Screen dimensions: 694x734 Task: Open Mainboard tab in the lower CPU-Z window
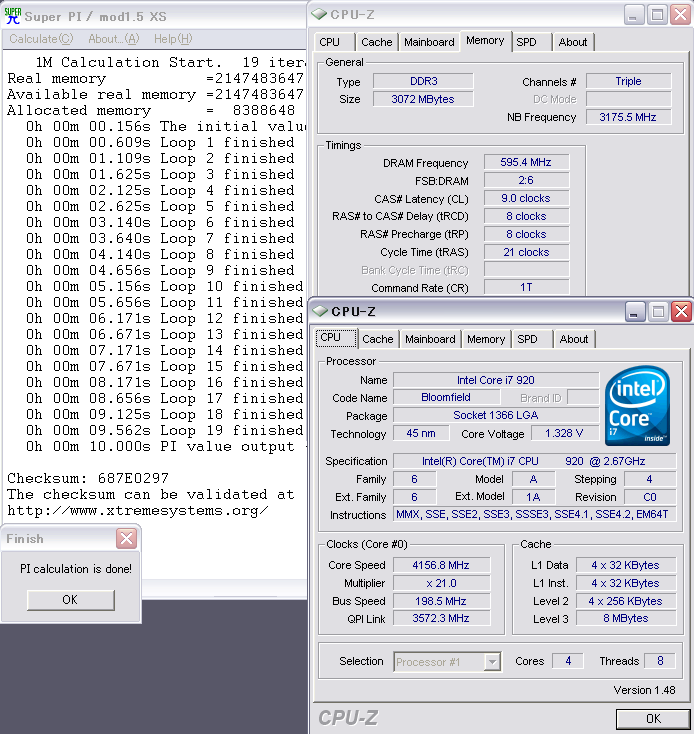tap(430, 339)
